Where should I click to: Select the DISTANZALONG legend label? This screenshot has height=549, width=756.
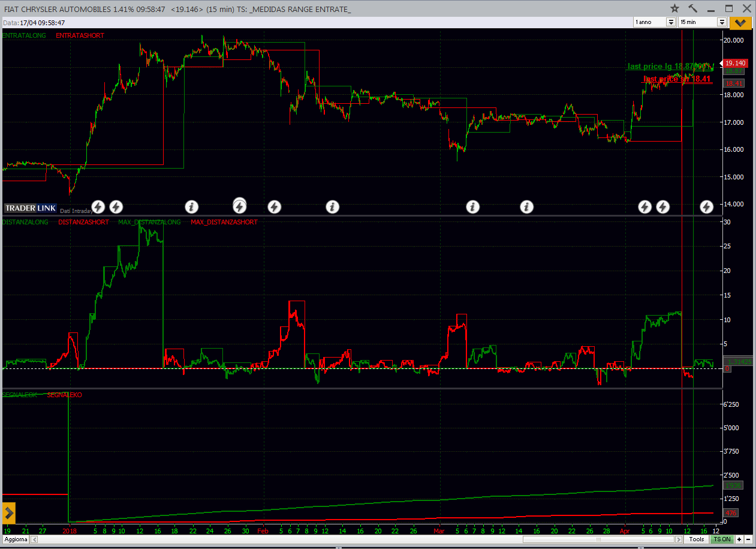point(25,222)
